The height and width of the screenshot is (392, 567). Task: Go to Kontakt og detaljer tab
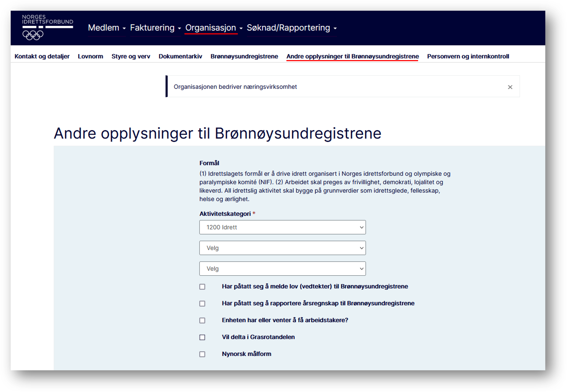(x=42, y=56)
